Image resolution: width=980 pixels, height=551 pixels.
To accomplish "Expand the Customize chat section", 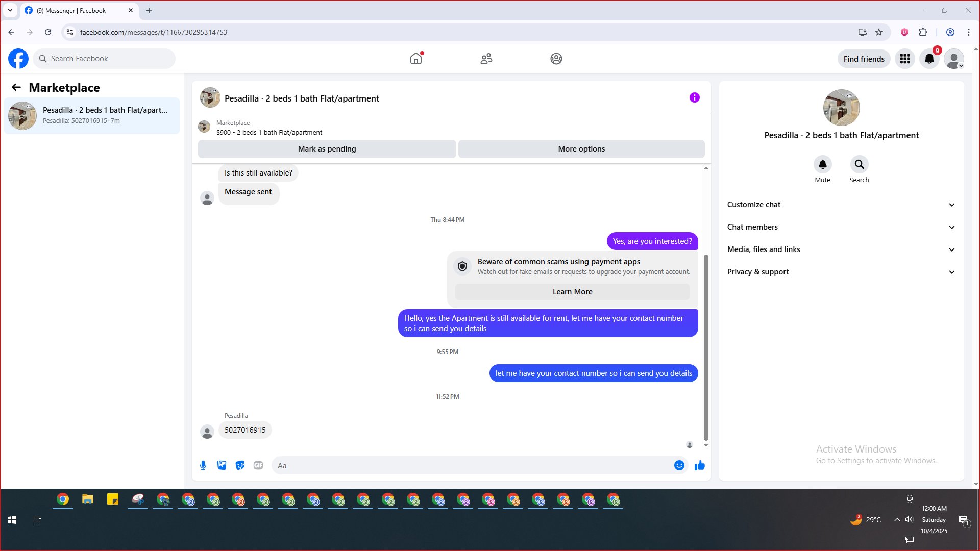I will pyautogui.click(x=842, y=205).
